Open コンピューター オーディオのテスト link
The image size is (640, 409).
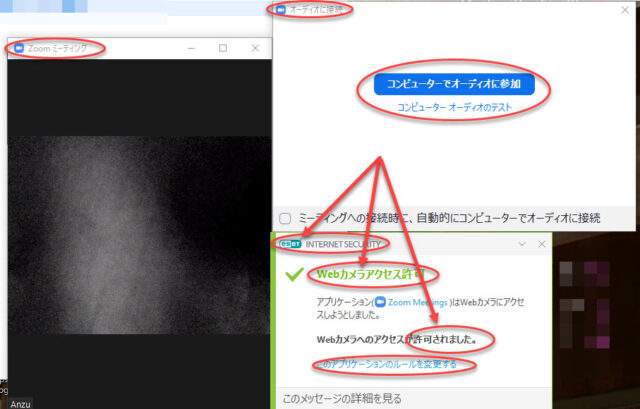click(454, 107)
